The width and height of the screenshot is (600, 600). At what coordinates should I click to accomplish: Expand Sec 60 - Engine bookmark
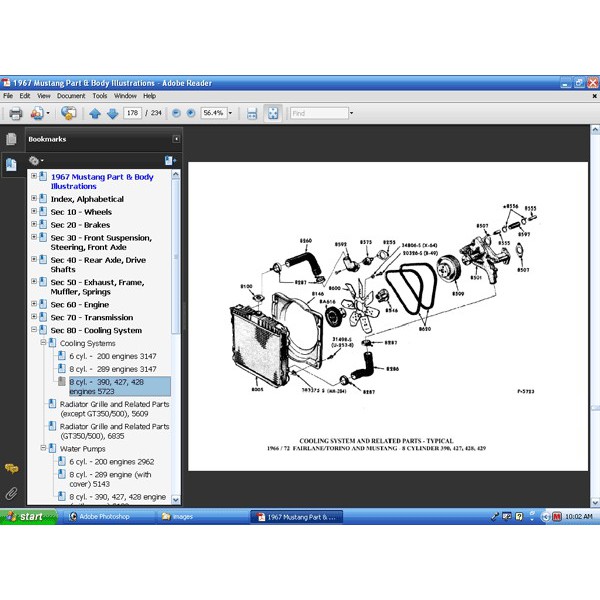34,304
